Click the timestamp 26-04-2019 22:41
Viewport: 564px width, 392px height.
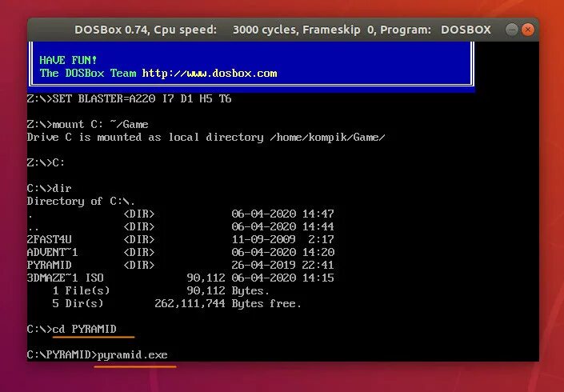coord(282,265)
